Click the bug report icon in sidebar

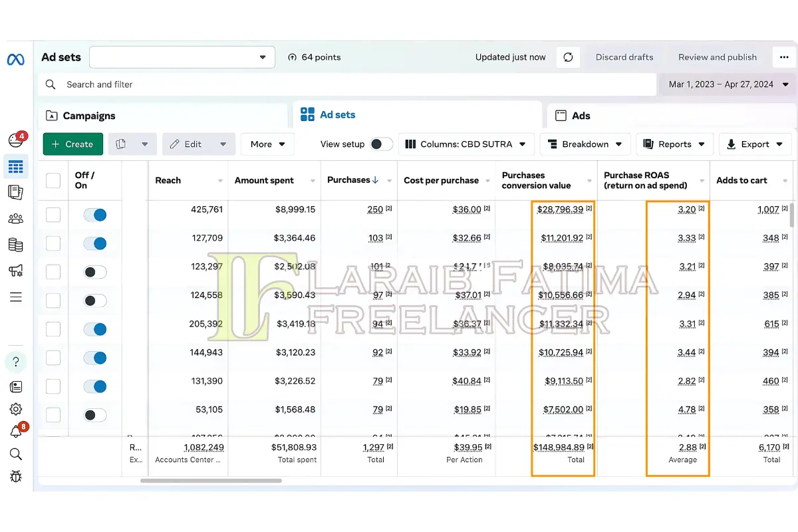point(16,476)
